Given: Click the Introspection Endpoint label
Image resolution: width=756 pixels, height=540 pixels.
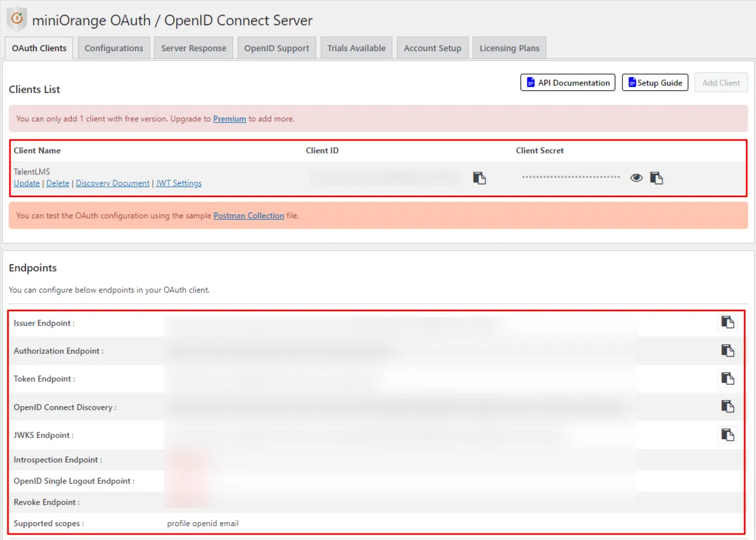Looking at the screenshot, I should click(58, 460).
